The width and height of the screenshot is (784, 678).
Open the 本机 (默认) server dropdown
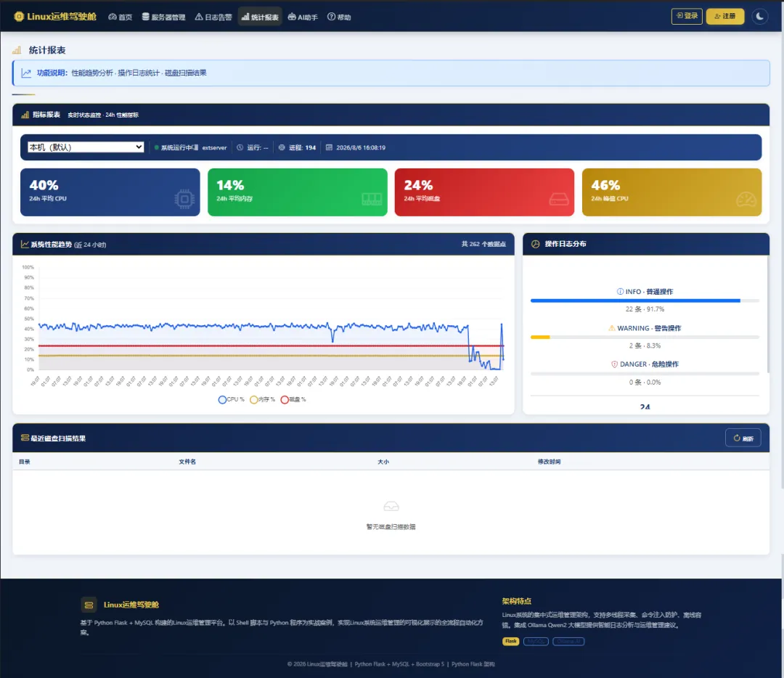(x=86, y=147)
